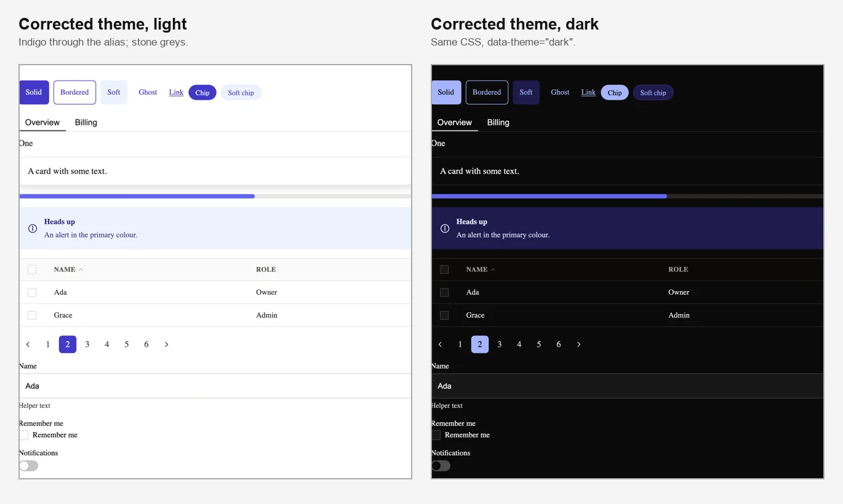The height and width of the screenshot is (504, 843).
Task: Click the progress bar in the dark theme
Action: click(627, 196)
